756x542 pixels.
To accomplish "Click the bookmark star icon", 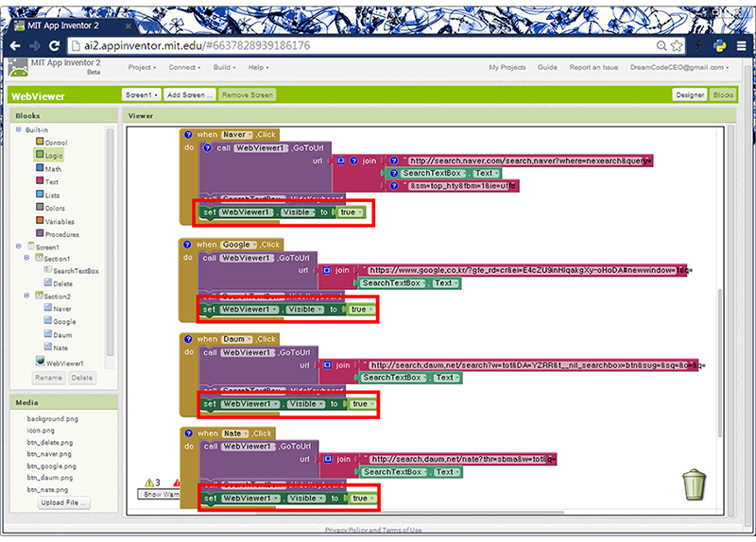I will tap(677, 45).
